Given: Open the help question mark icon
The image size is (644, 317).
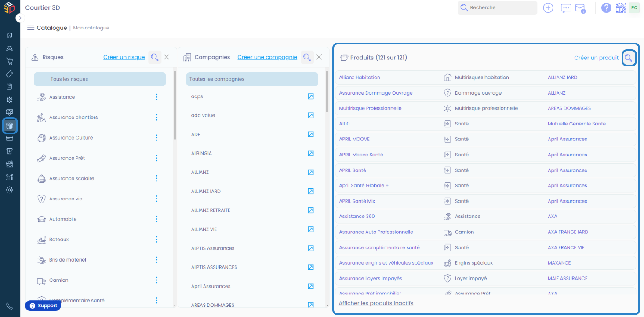Looking at the screenshot, I should (606, 8).
